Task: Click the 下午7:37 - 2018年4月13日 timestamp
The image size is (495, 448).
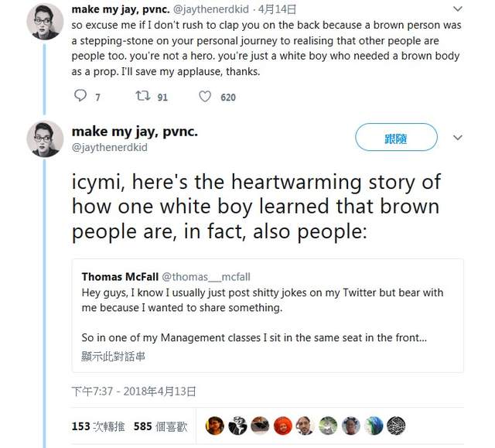Action: click(x=133, y=392)
